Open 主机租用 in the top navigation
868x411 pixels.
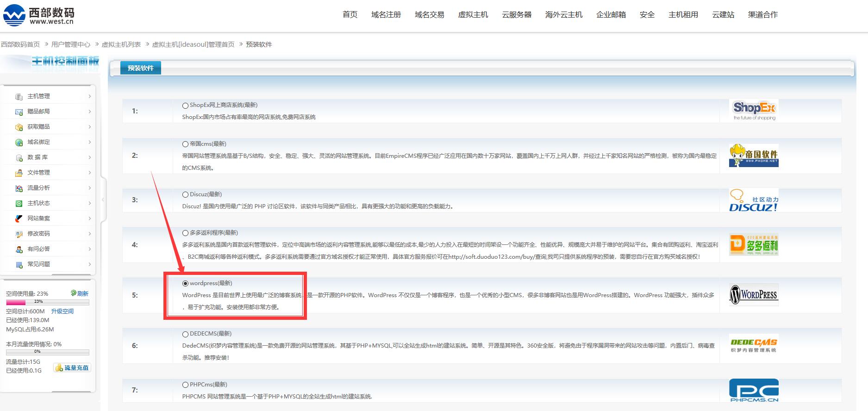pos(683,15)
